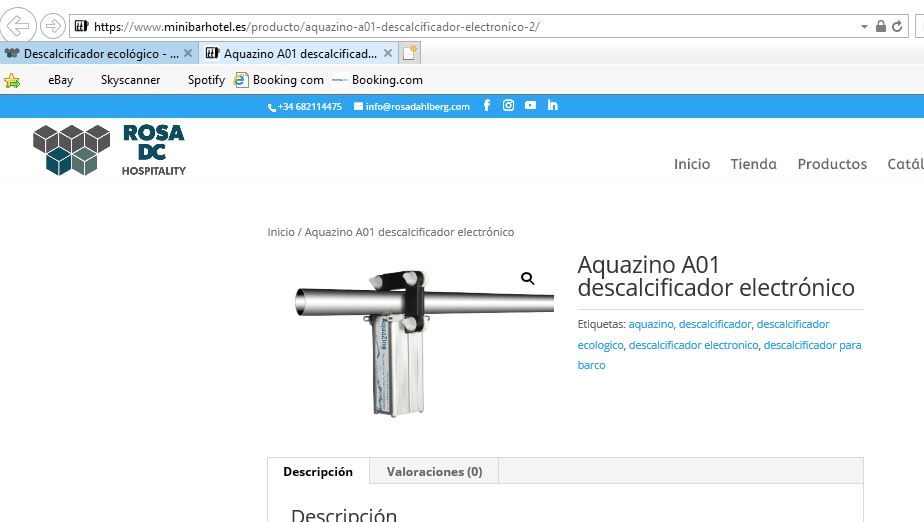Screen dimensions: 924x522
Task: Click the browser back arrow button
Action: tap(18, 26)
